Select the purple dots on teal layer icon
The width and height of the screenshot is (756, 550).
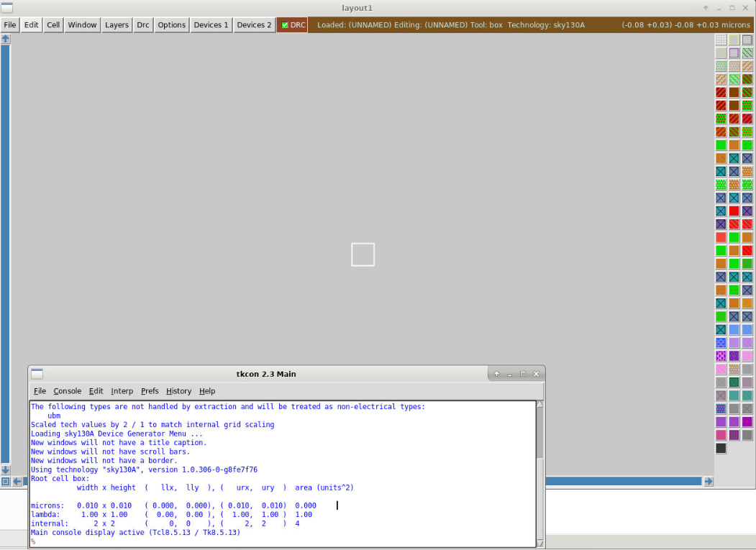[721, 409]
